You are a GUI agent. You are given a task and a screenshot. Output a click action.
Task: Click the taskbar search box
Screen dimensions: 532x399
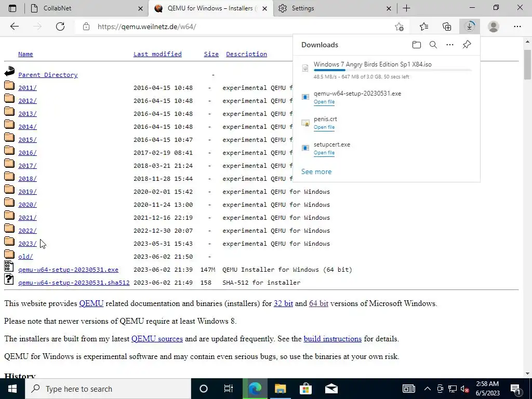point(108,389)
